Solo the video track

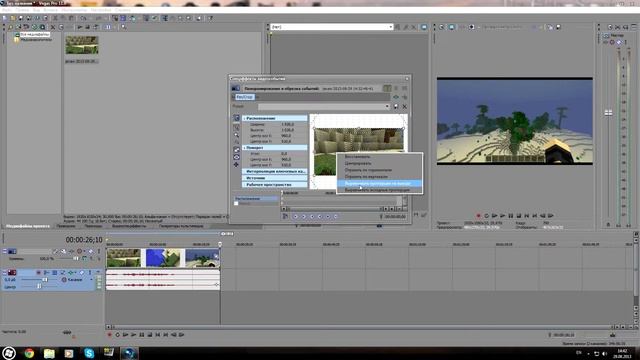coord(98,251)
